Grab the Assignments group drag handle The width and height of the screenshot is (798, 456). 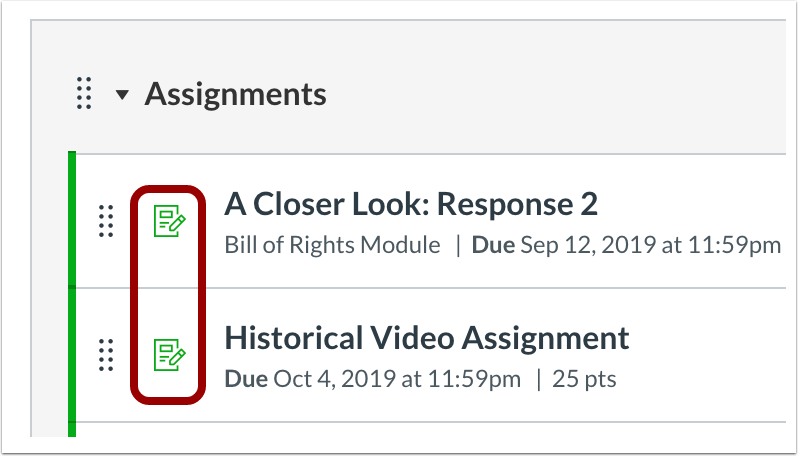(84, 94)
